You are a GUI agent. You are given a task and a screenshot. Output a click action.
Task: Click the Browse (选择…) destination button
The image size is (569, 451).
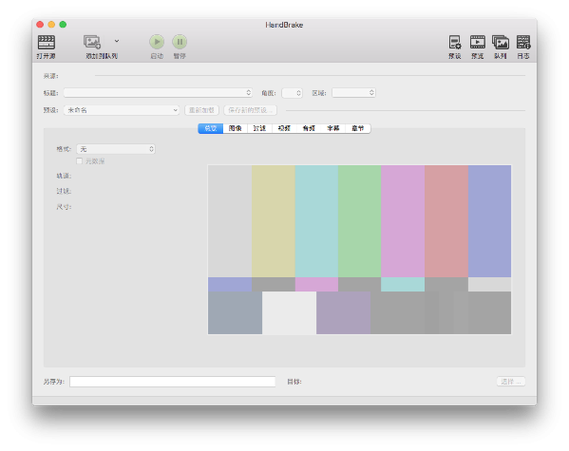pos(511,382)
